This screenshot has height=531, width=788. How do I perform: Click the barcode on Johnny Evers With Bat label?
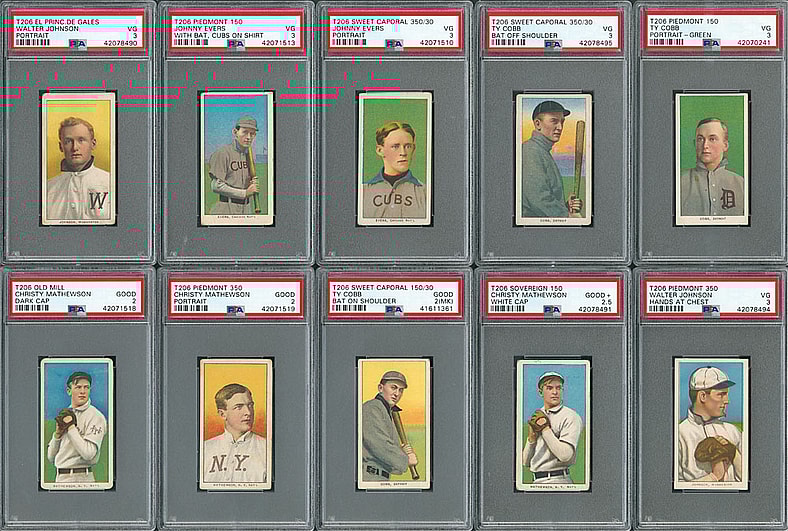click(x=190, y=43)
